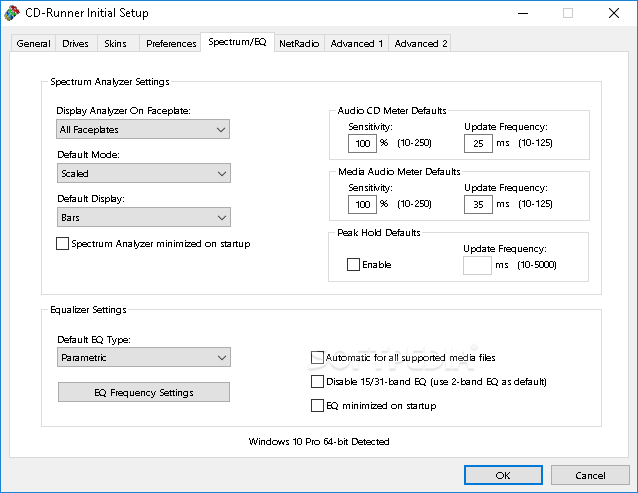Click Audio CD Update Frequency field showing 25
Image resolution: width=638 pixels, height=493 pixels.
coord(478,143)
